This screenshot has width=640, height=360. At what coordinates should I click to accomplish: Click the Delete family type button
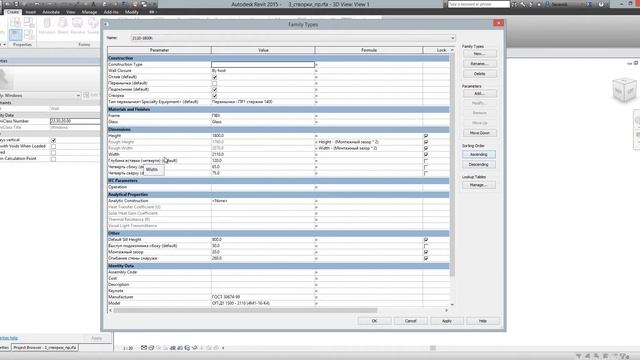480,74
